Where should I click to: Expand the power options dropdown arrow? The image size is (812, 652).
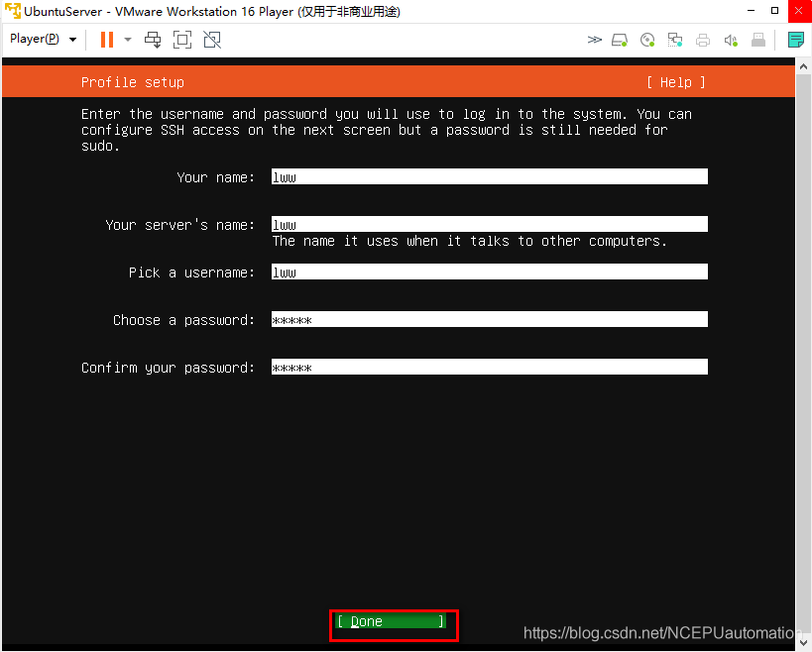128,40
